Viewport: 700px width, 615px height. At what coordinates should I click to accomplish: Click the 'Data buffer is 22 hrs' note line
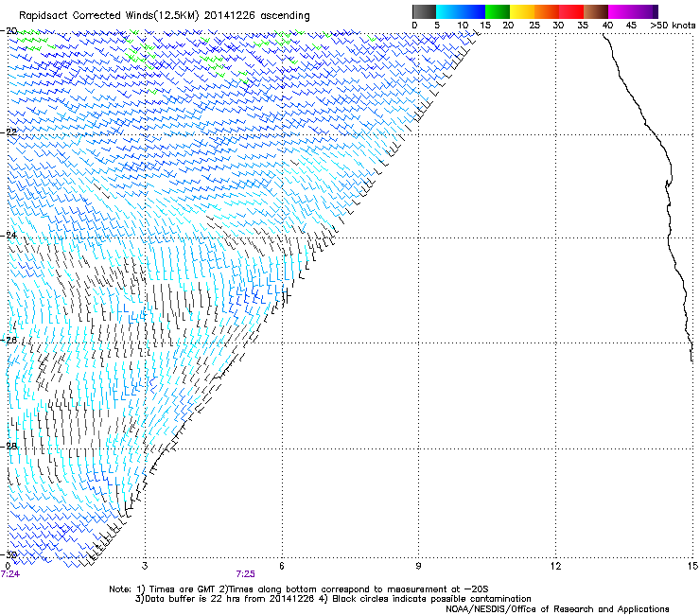tap(333, 599)
